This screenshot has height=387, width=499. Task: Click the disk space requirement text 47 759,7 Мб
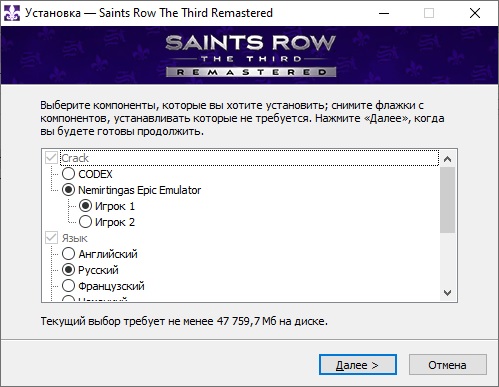pos(246,321)
